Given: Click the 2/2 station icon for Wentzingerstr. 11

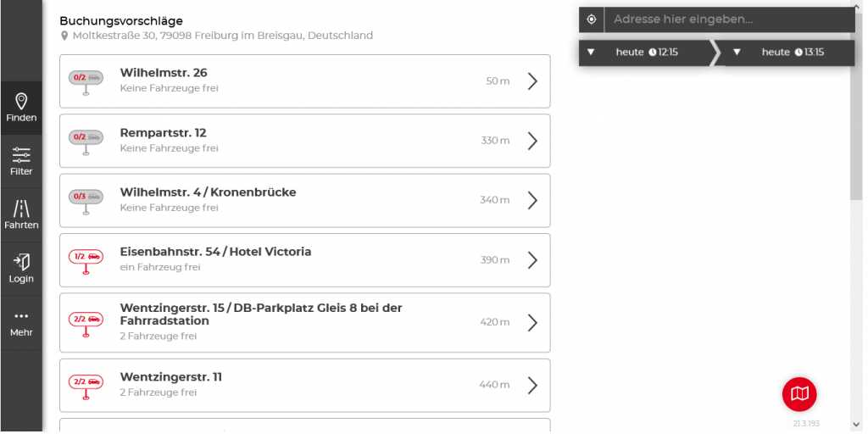Looking at the screenshot, I should 86,387.
